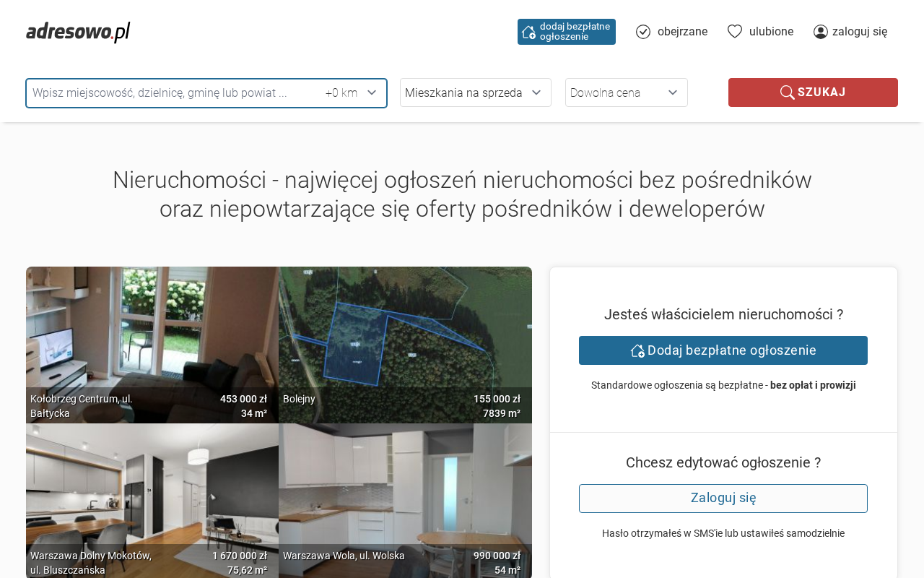
Task: Focus the location search input field
Action: coord(173,93)
